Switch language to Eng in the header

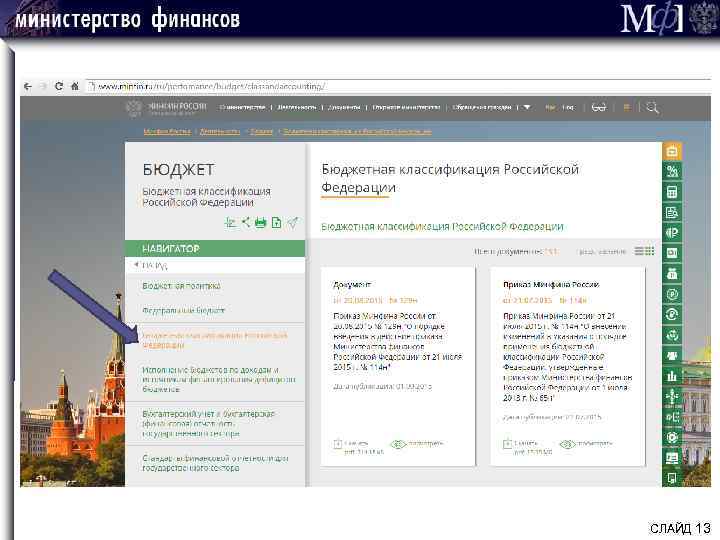pos(568,107)
